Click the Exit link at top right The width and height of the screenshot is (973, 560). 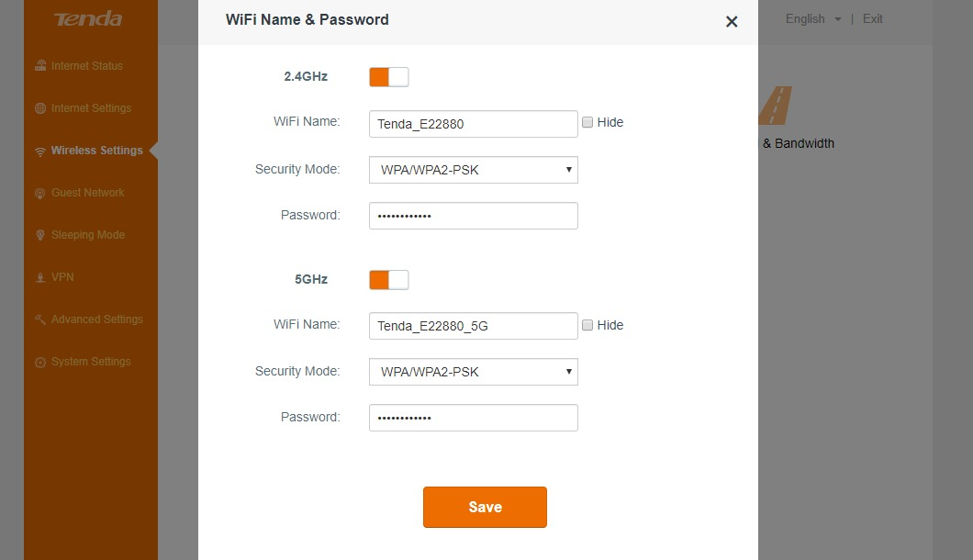(x=873, y=19)
